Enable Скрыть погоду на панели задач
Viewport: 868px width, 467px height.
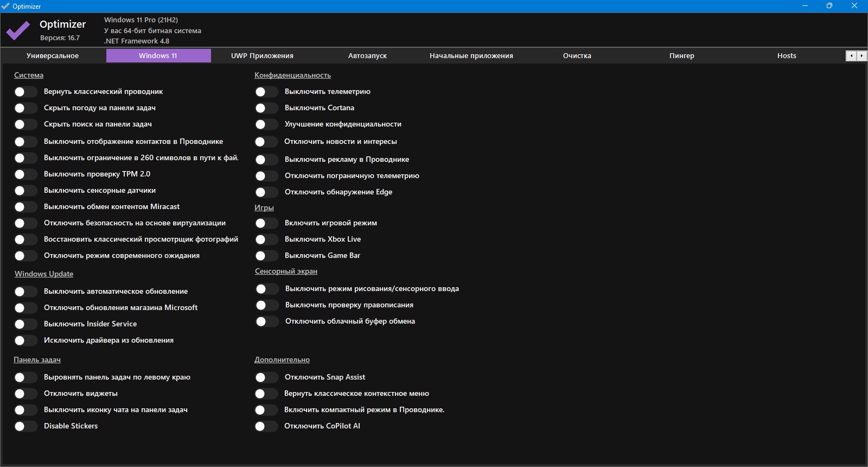[x=25, y=108]
